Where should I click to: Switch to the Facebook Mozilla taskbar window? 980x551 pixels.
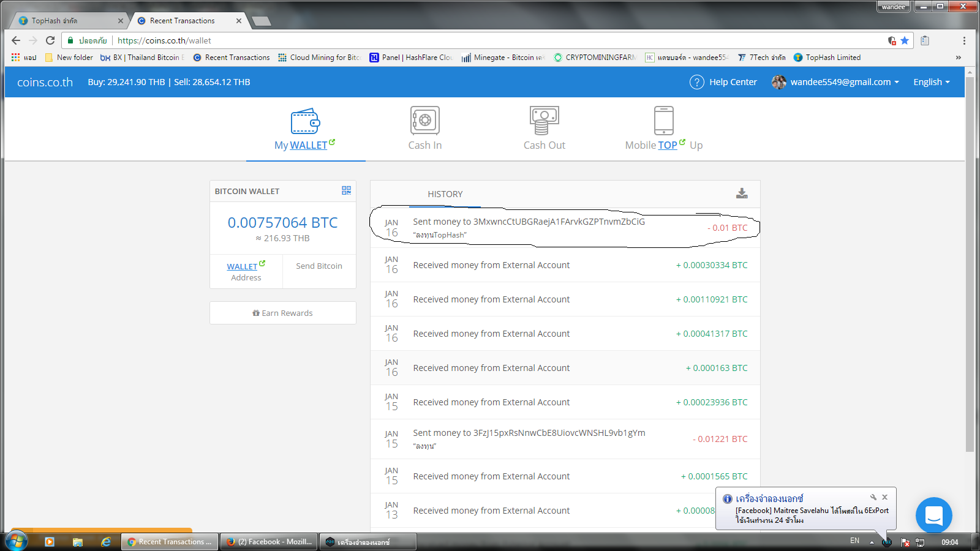(x=269, y=542)
